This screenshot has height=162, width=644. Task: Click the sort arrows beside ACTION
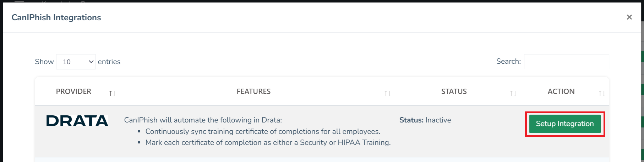pos(602,93)
